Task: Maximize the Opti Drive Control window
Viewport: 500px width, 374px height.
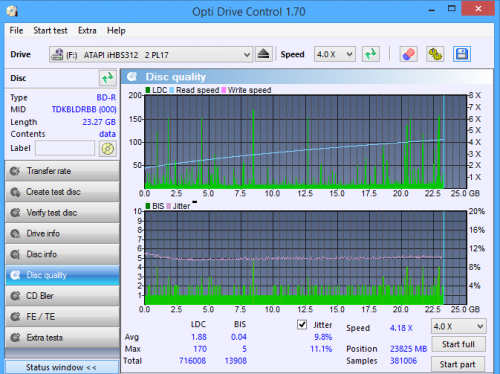Action: tap(452, 9)
